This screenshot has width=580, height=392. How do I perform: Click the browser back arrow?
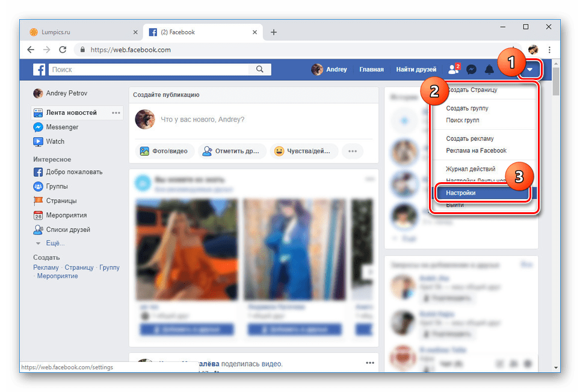coord(31,49)
